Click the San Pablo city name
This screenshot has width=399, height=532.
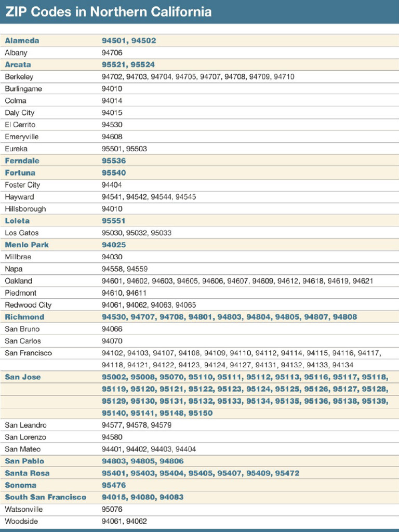[x=24, y=461]
